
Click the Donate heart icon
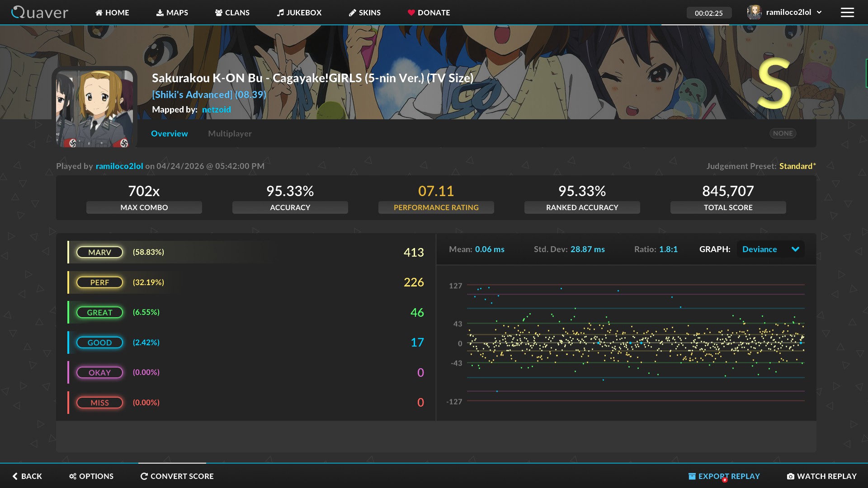[x=411, y=13]
